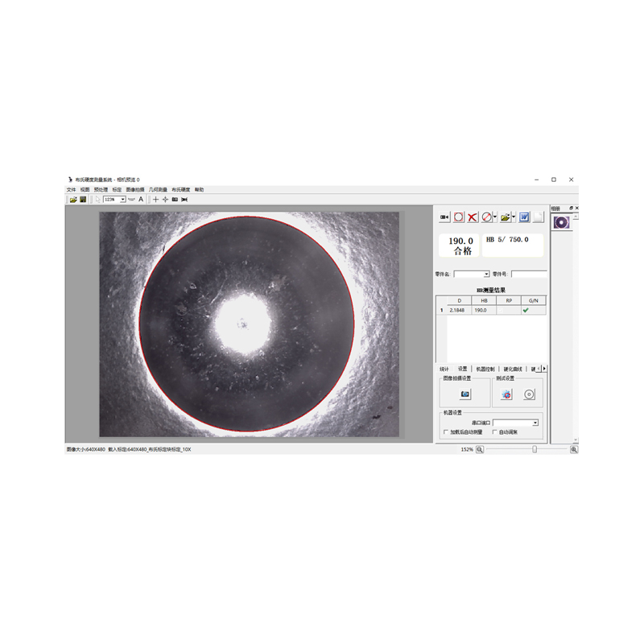Activate the circle indentation measure button
The width and height of the screenshot is (644, 644).
459,217
